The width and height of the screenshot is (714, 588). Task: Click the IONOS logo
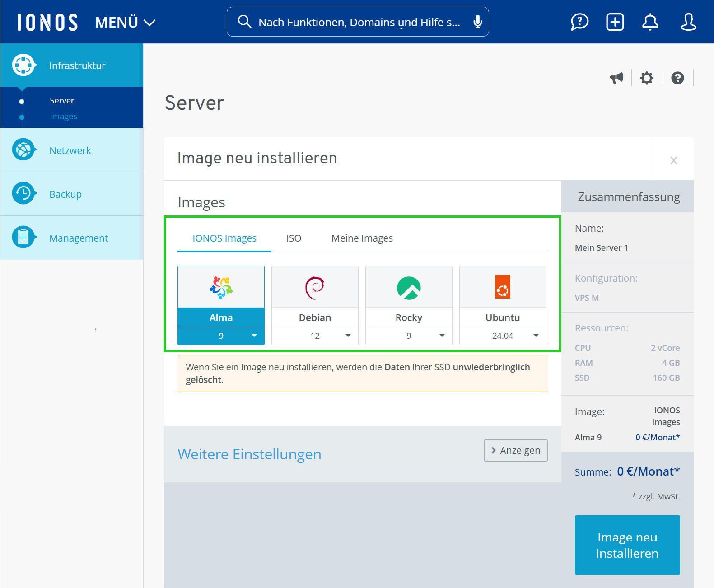click(x=47, y=22)
